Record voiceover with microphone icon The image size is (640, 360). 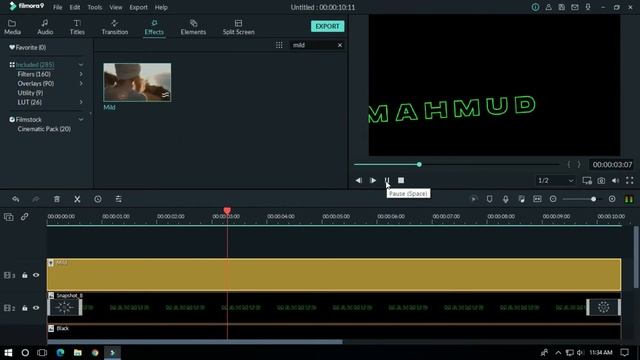(x=505, y=199)
